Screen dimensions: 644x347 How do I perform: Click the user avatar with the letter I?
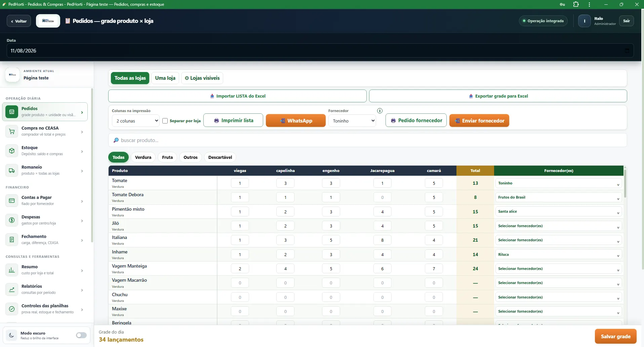pos(585,21)
